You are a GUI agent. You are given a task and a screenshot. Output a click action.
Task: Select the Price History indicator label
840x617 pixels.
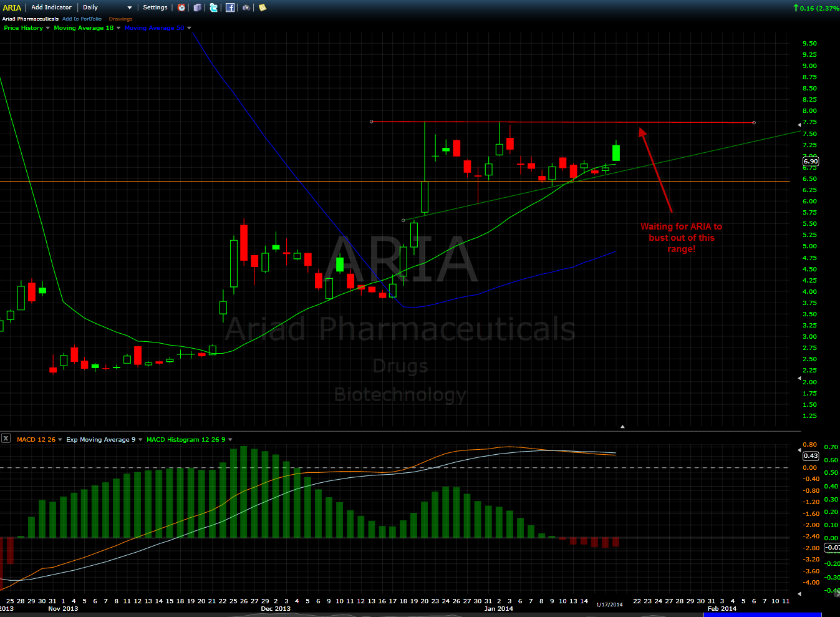tap(23, 27)
